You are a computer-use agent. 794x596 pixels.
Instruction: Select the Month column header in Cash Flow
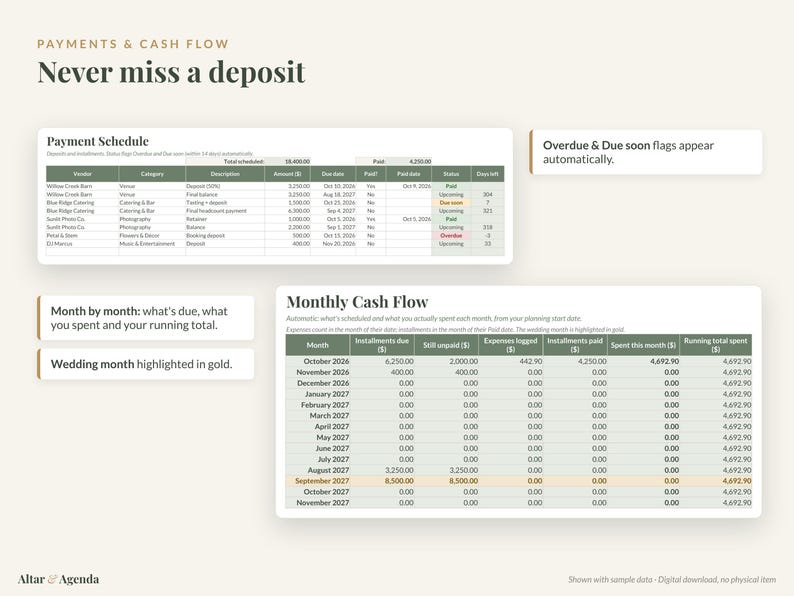click(x=317, y=345)
